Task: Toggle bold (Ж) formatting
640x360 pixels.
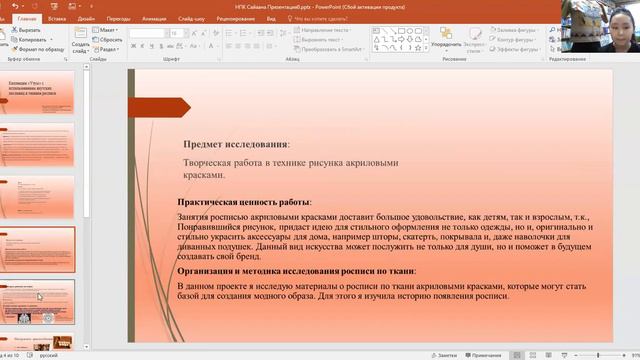Action: click(x=133, y=46)
